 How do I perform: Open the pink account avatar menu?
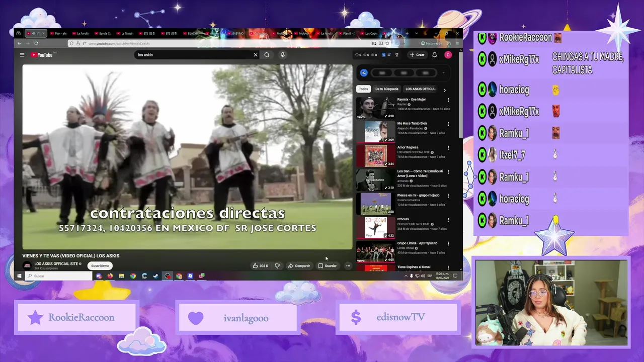pyautogui.click(x=448, y=55)
